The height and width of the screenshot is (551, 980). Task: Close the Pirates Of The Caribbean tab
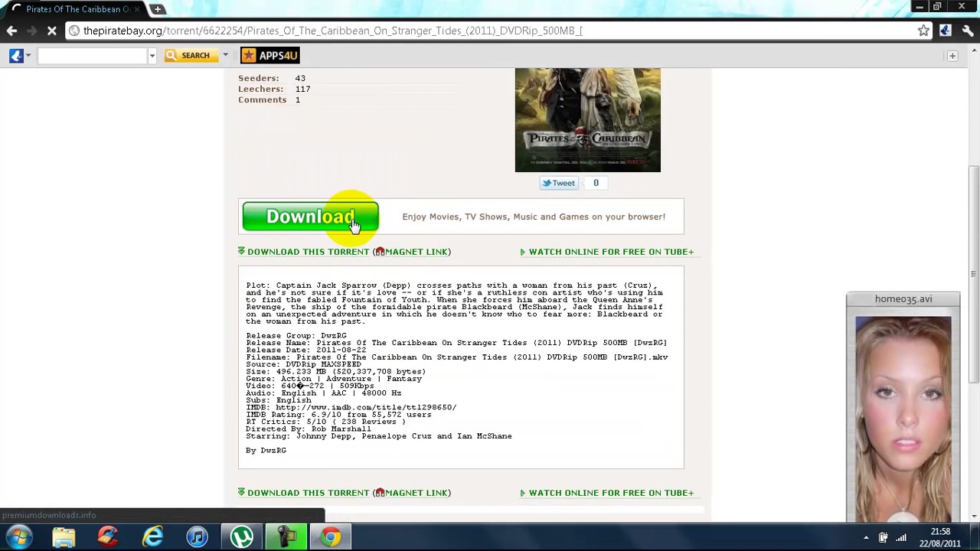point(137,9)
